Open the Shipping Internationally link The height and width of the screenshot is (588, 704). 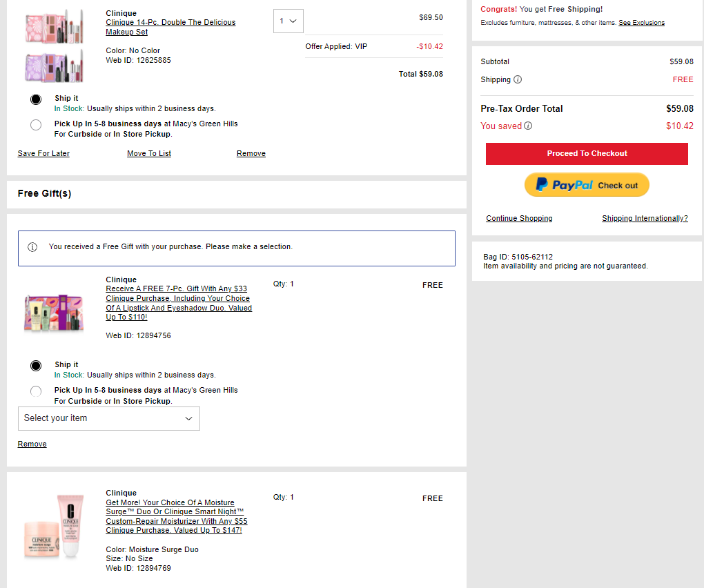point(645,218)
